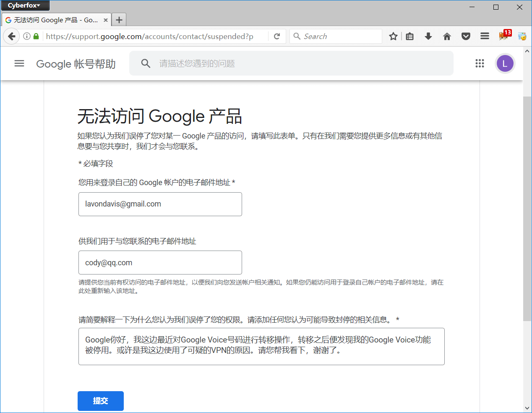Maximize the Cyberfox window
The height and width of the screenshot is (413, 532).
pyautogui.click(x=496, y=7)
